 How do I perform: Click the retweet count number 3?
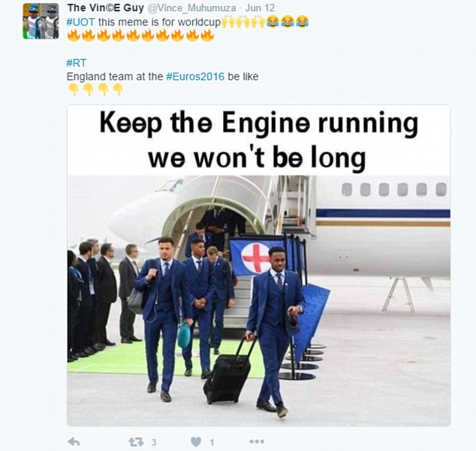coord(154,442)
